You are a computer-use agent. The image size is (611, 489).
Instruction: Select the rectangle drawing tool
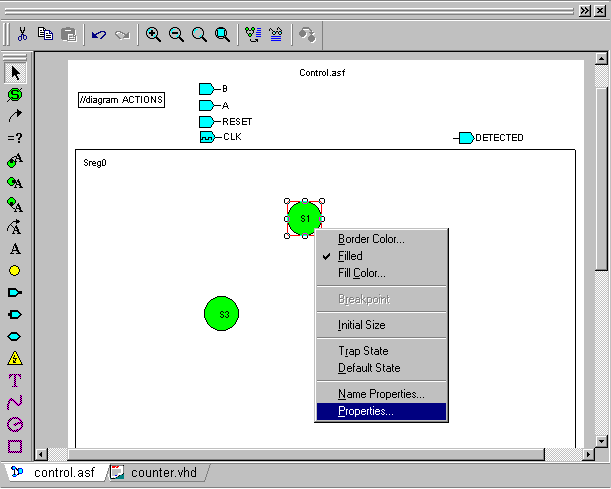click(x=15, y=446)
